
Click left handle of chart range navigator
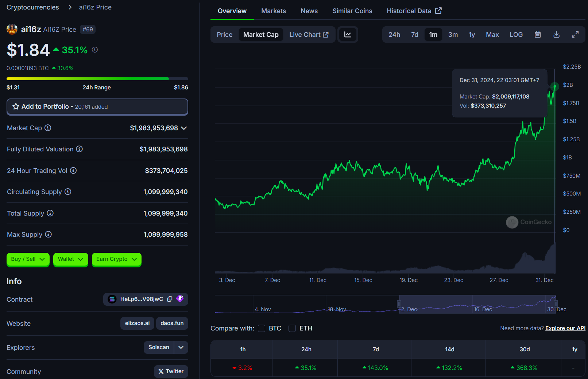point(399,304)
